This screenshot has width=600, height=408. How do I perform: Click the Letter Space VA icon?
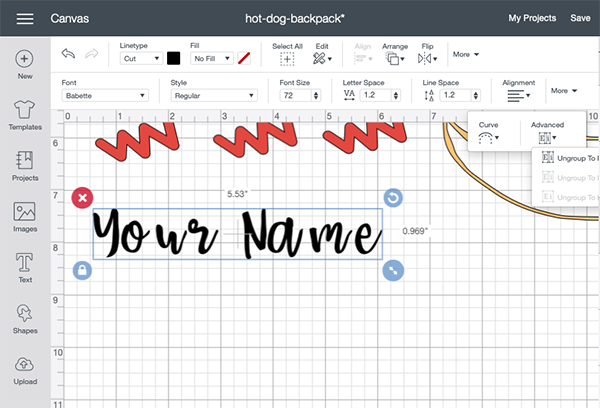click(349, 95)
